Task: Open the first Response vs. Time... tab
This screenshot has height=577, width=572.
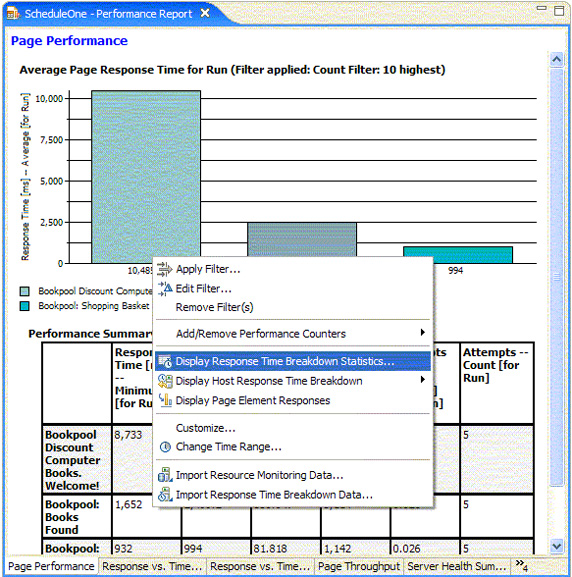Action: coord(152,566)
